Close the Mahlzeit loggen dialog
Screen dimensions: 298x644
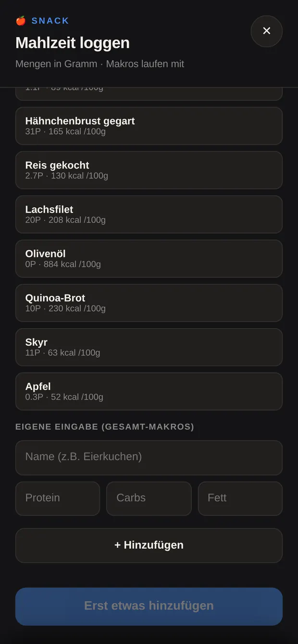coord(267,31)
